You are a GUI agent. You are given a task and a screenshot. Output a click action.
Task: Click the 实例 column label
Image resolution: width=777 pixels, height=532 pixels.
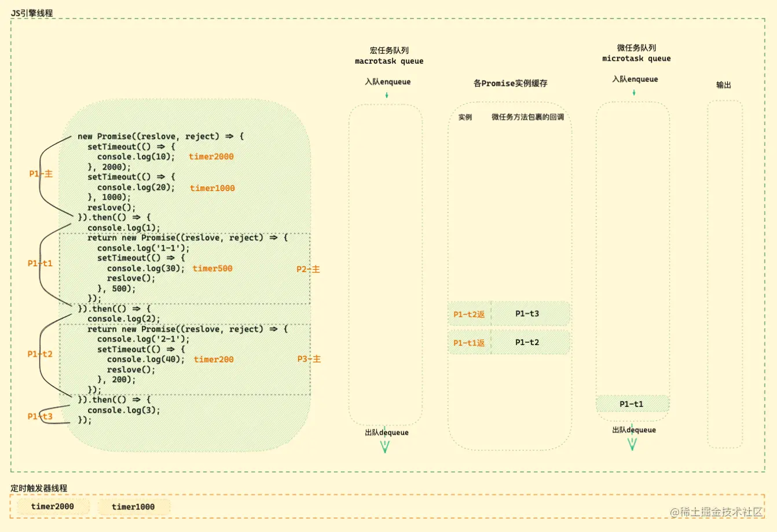pos(465,117)
